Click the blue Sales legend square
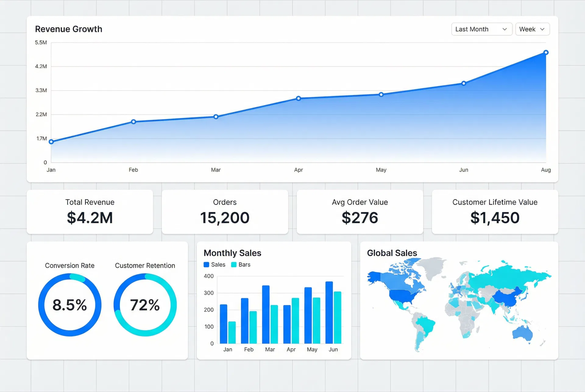Screen dimensions: 585x392 coord(206,264)
